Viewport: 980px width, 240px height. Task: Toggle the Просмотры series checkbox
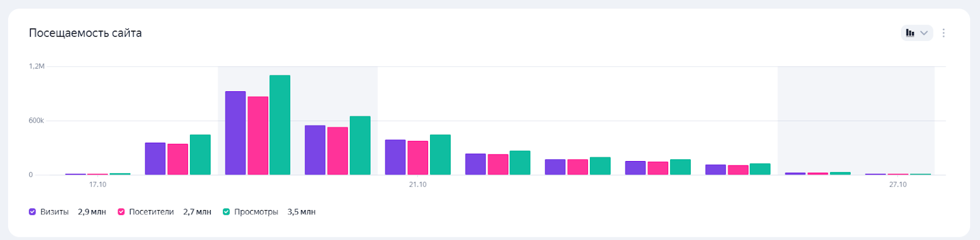(226, 212)
